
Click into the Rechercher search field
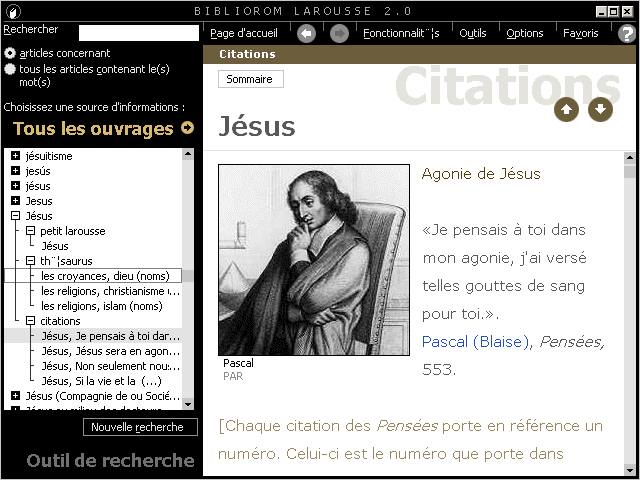(x=139, y=33)
